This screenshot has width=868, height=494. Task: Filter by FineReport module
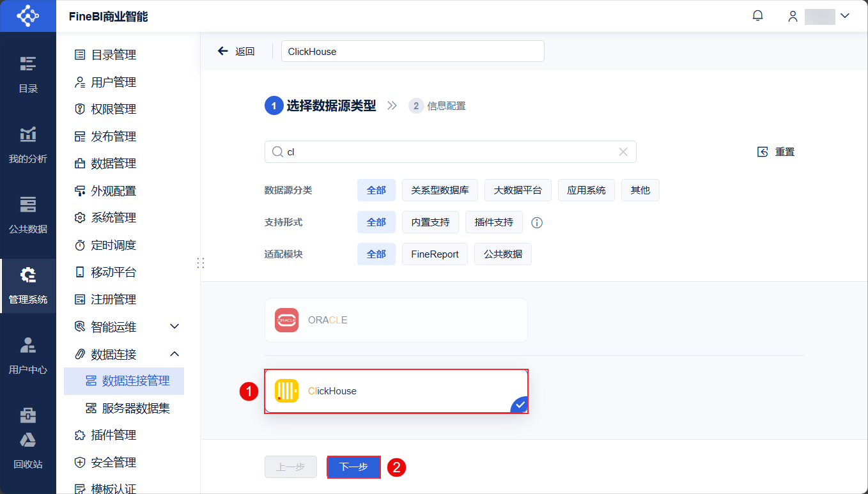point(435,254)
